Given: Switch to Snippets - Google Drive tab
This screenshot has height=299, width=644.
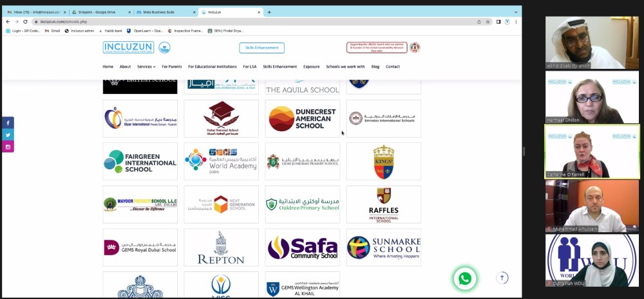Looking at the screenshot, I should click(100, 12).
